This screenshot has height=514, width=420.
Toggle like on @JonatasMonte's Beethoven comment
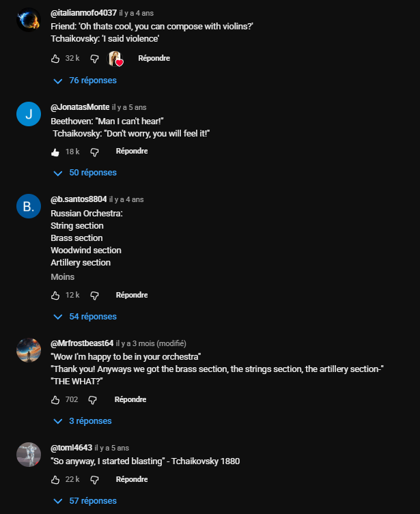tap(55, 152)
